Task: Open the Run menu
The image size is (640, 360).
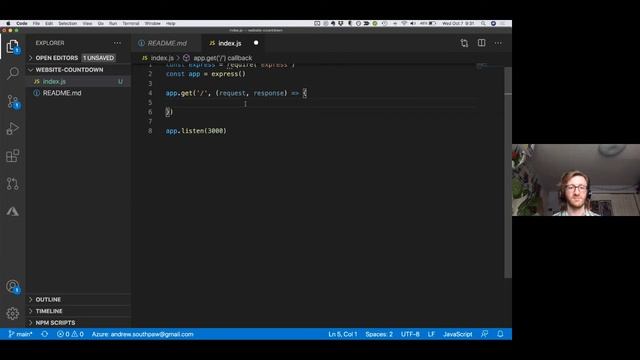Action: tap(113, 24)
